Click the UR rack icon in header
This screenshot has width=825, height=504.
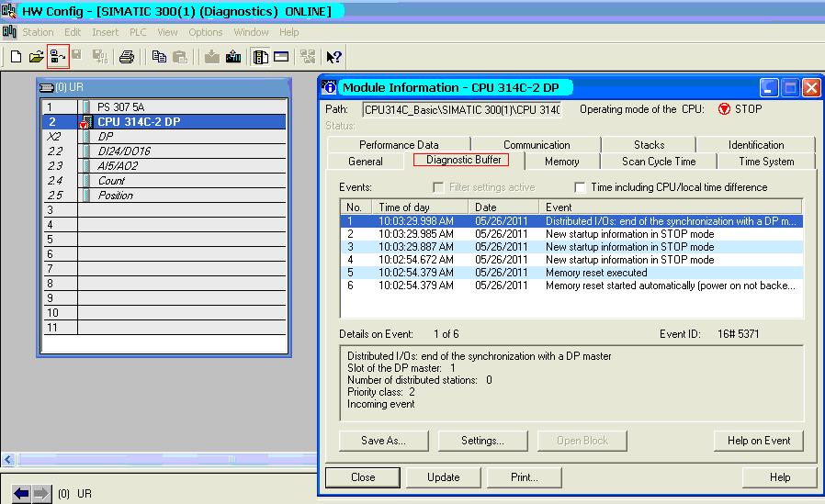tap(46, 87)
